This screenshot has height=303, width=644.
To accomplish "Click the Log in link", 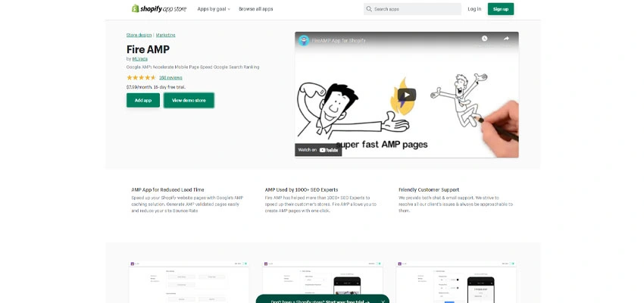I will 474,9.
